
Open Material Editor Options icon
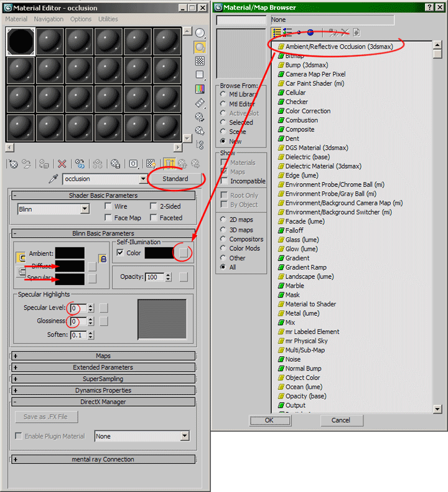(200, 117)
